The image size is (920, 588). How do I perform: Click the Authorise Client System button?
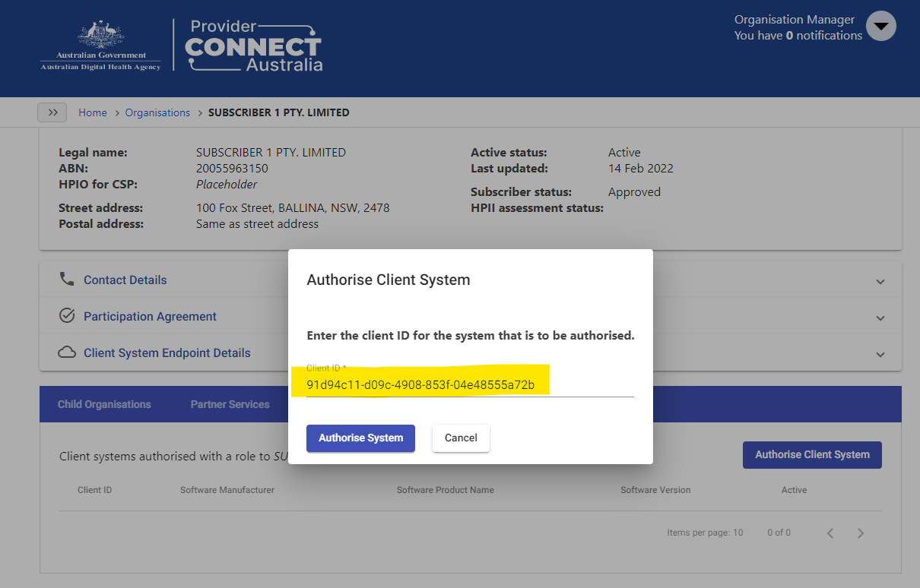(812, 454)
